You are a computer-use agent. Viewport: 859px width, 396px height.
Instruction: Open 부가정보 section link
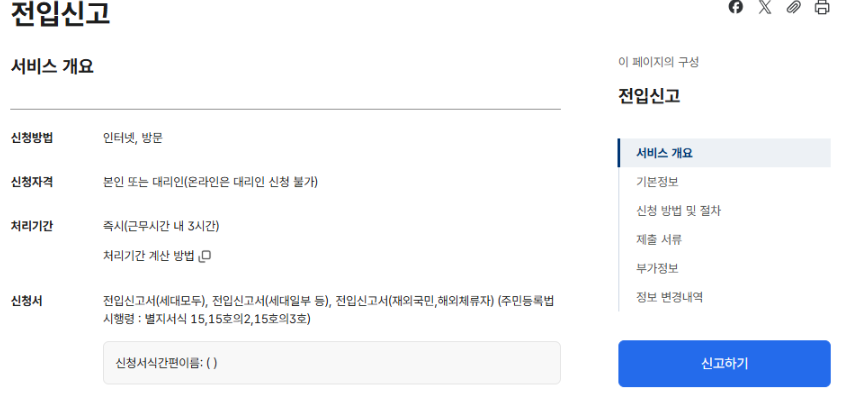(657, 268)
